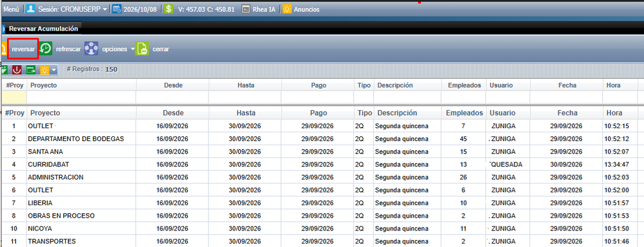
Task: Click the exchange rate V: 457.03 C: 450.81
Action: point(207,9)
